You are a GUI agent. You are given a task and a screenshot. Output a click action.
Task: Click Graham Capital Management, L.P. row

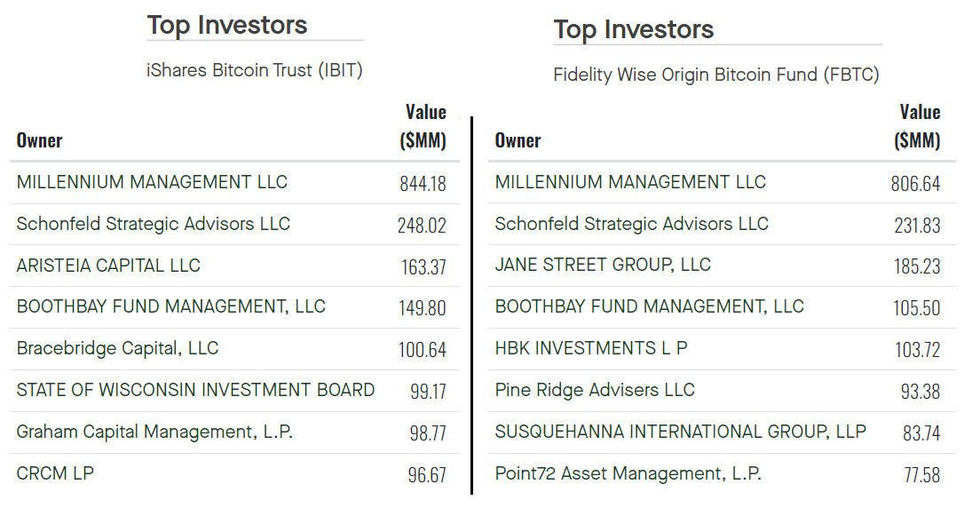click(154, 432)
